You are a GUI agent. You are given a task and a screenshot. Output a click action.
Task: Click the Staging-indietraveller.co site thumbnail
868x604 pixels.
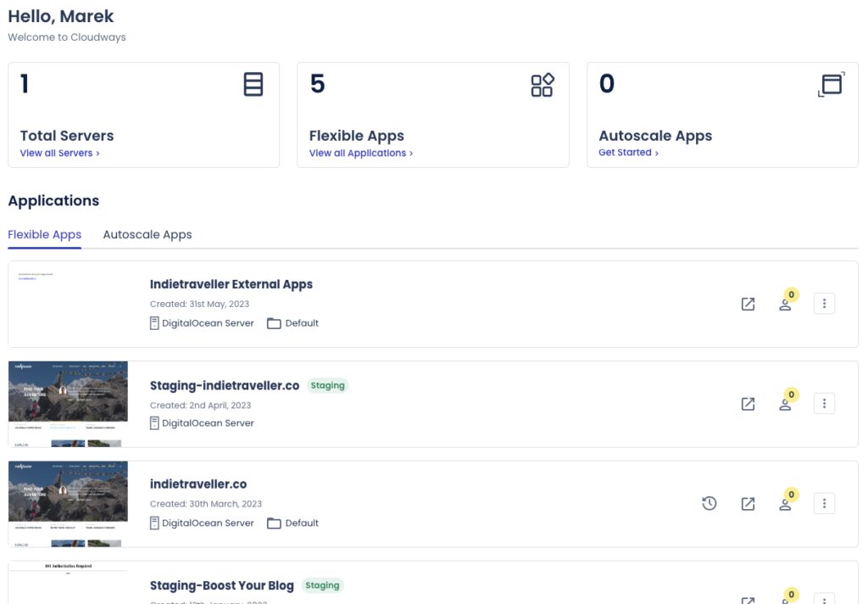click(68, 404)
